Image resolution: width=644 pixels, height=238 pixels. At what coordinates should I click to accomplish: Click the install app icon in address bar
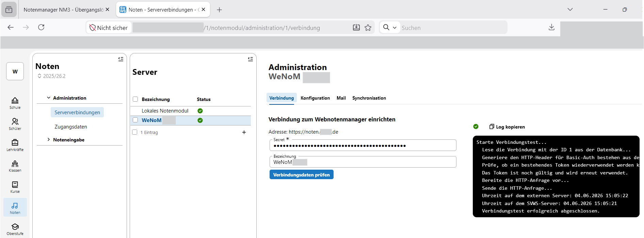[x=356, y=28]
